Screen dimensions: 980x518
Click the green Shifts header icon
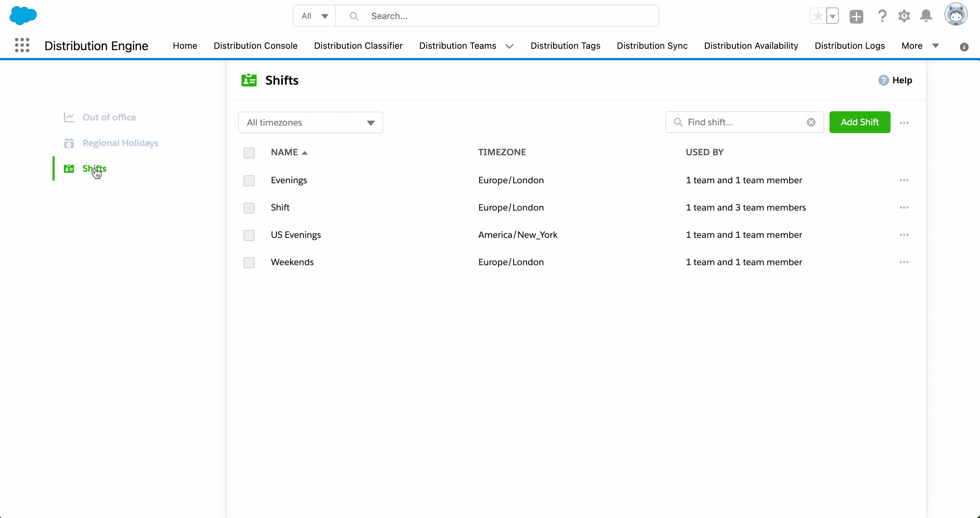tap(249, 80)
